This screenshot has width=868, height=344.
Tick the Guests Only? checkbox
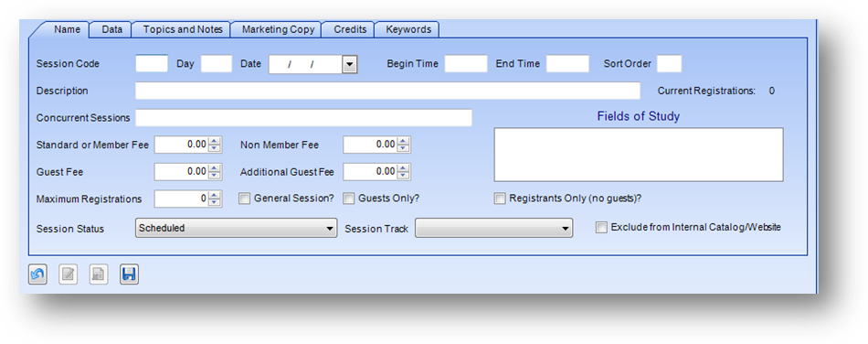pos(349,199)
